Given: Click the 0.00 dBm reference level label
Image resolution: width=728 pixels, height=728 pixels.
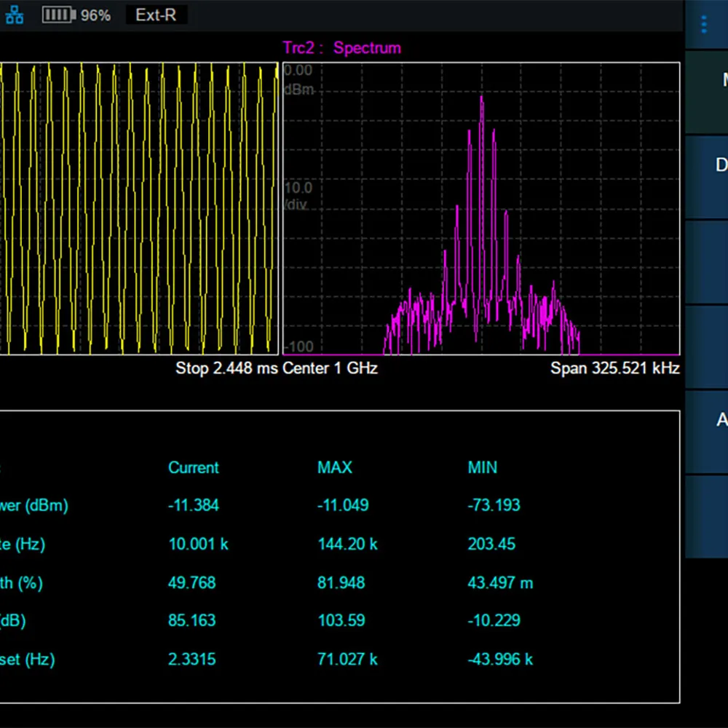Looking at the screenshot, I should coord(298,79).
